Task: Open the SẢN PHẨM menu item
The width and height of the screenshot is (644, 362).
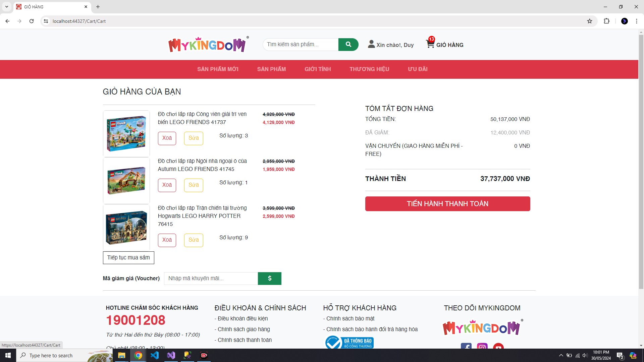Action: (271, 69)
